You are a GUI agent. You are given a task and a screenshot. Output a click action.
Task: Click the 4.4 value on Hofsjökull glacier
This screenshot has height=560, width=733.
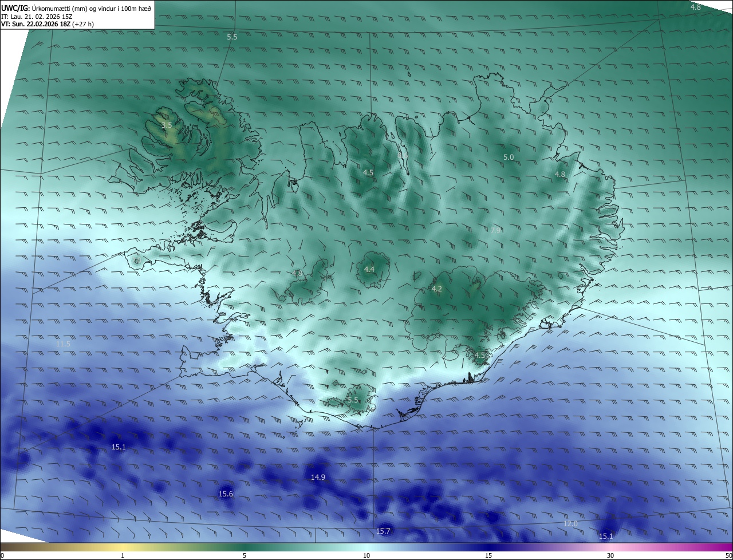pos(369,269)
